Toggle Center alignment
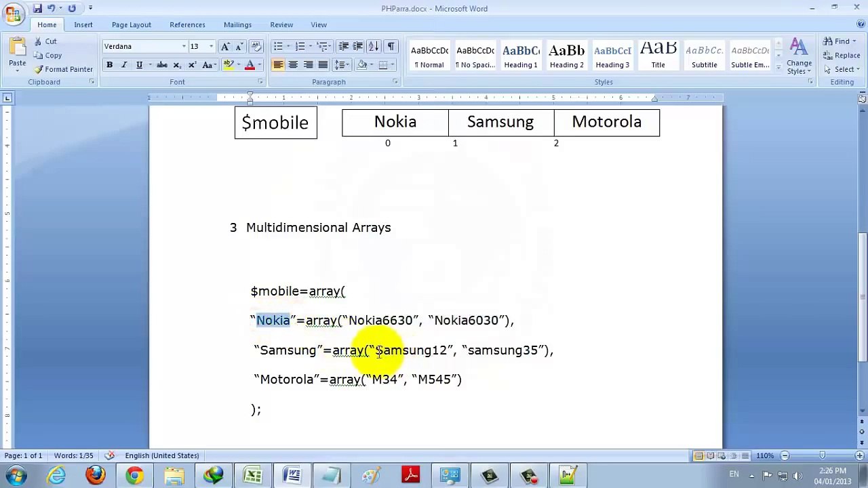 pos(293,65)
